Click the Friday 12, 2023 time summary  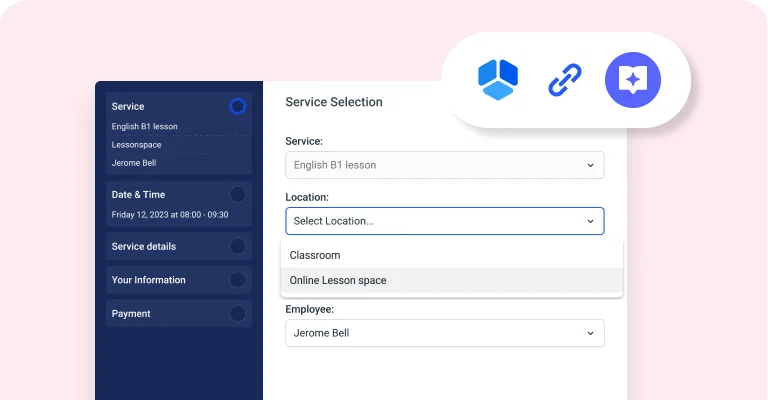(x=169, y=215)
